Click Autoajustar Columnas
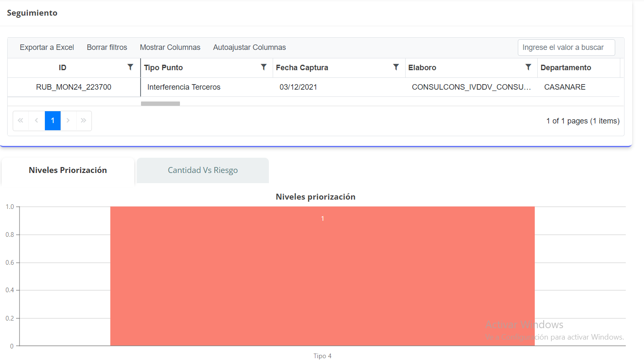Image resolution: width=644 pixels, height=362 pixels. coord(249,47)
